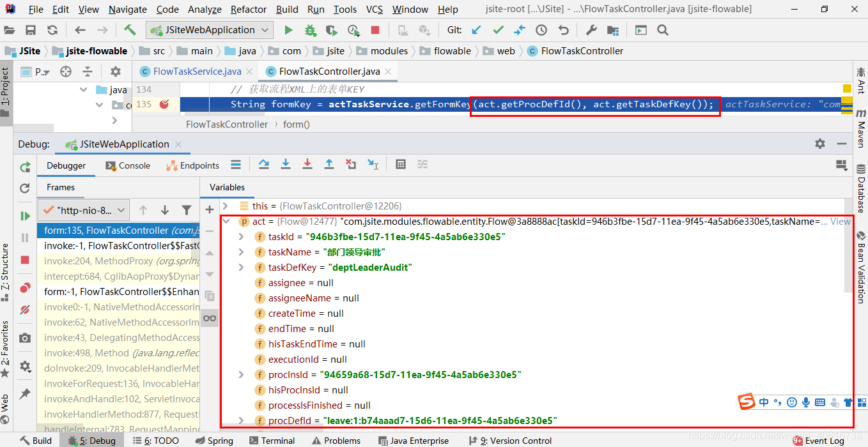Viewport: 868px width, 447px height.
Task: Expand the taskDefKey field node
Action: (241, 268)
